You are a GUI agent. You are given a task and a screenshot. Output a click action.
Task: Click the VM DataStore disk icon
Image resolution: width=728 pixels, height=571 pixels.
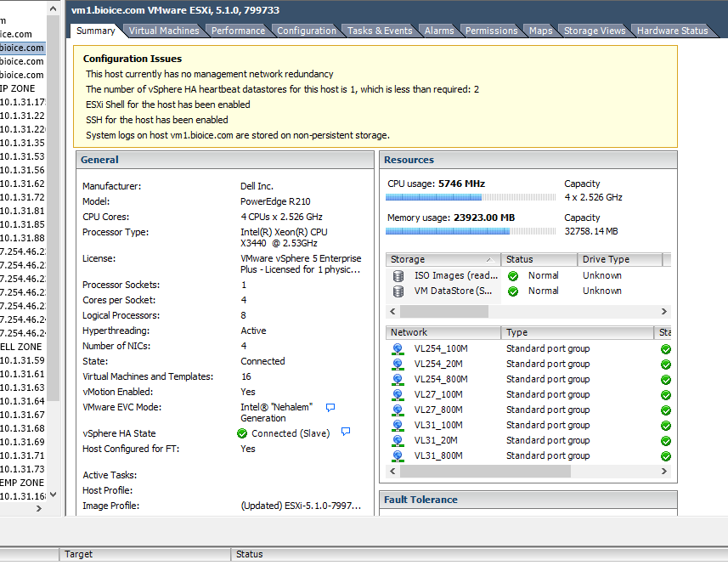[398, 291]
